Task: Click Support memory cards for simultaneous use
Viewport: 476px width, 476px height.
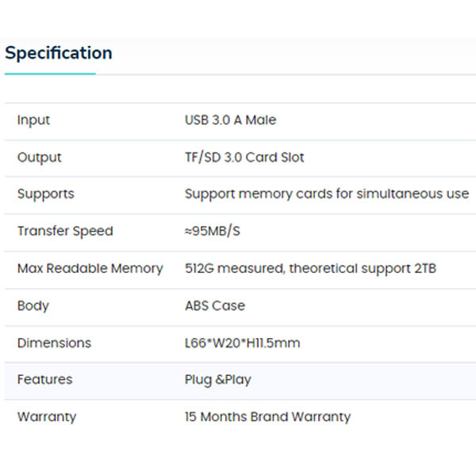Action: pos(326,194)
